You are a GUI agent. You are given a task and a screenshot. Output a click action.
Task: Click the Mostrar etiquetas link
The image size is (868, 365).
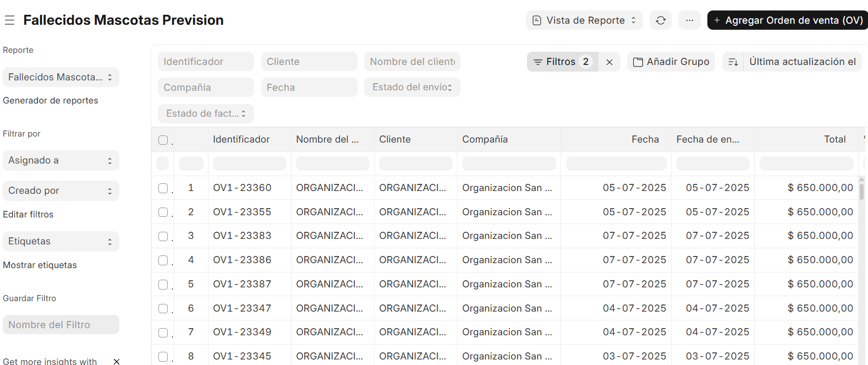[40, 265]
